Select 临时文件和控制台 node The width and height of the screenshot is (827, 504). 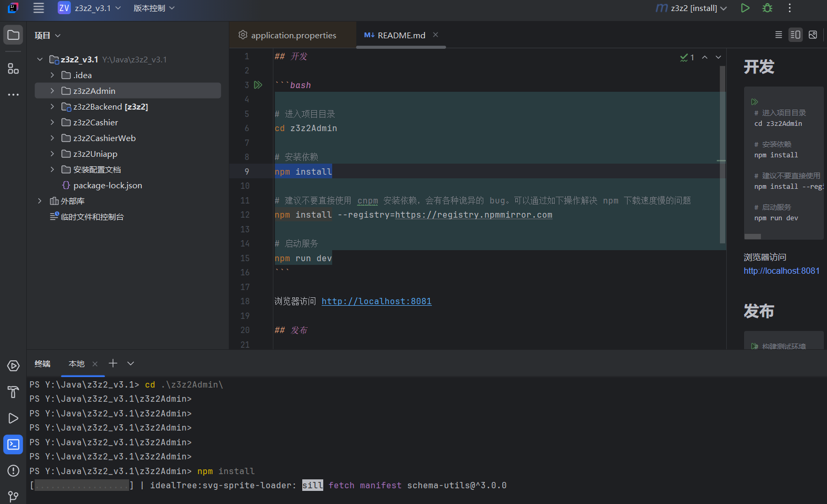coord(92,217)
